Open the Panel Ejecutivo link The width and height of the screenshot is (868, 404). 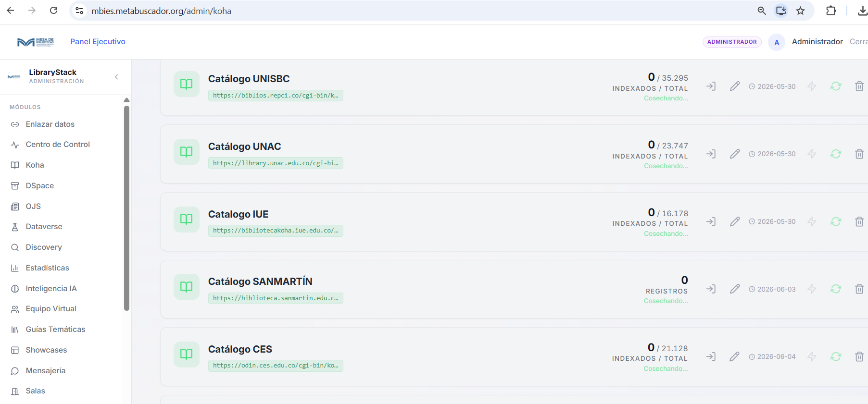pos(98,42)
